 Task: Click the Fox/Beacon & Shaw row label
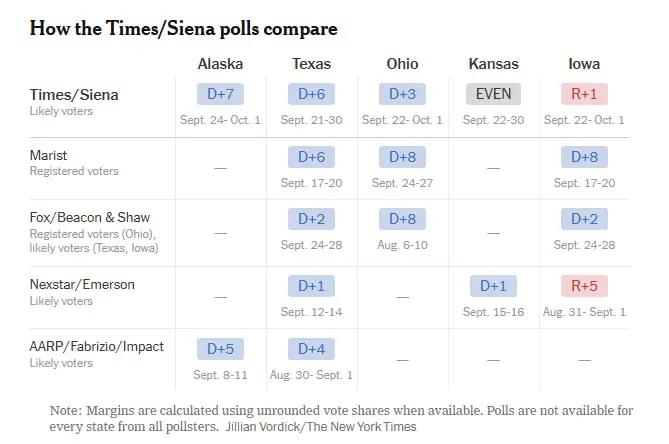(x=90, y=218)
